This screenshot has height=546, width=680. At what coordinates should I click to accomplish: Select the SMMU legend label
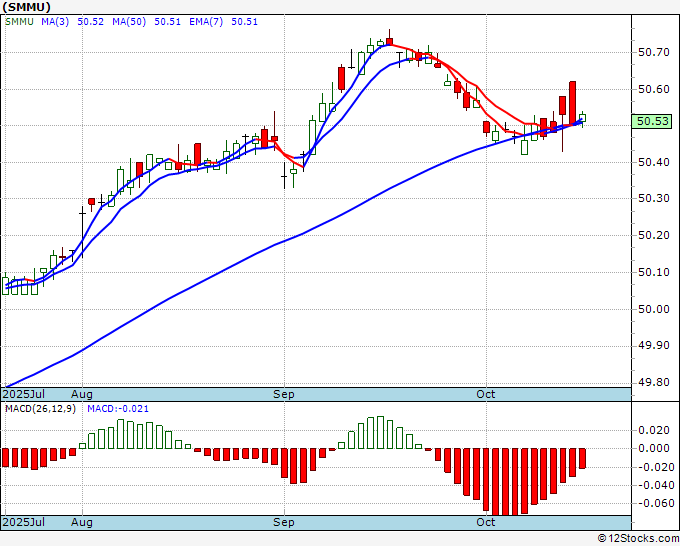(19, 22)
